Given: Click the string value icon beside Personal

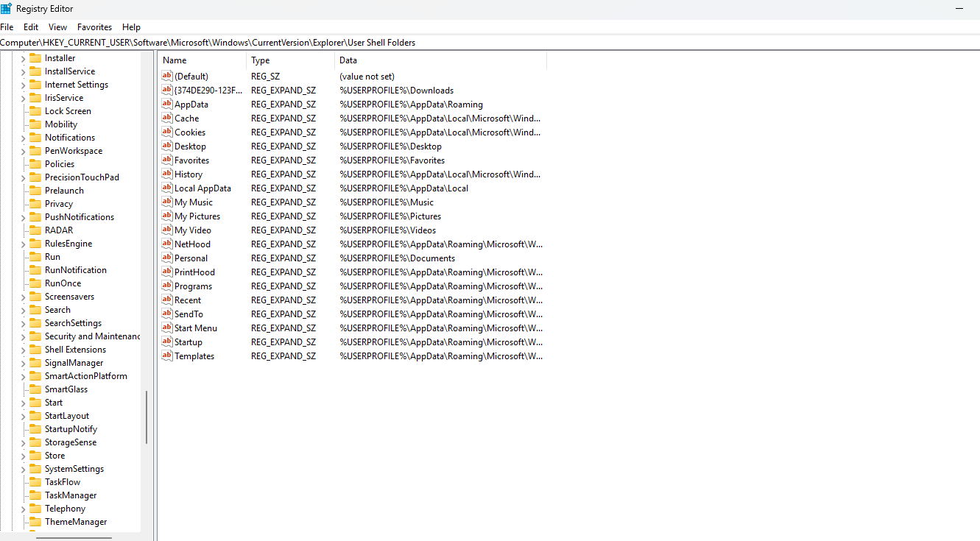Looking at the screenshot, I should (167, 258).
